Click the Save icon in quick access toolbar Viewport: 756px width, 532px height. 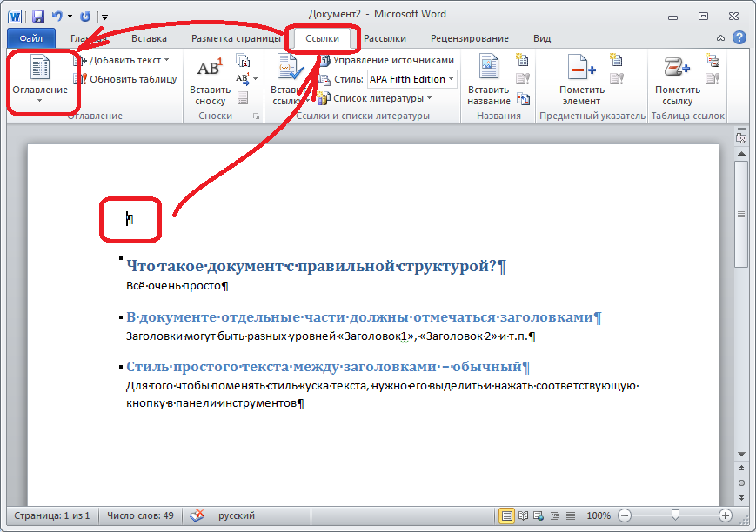pyautogui.click(x=38, y=16)
